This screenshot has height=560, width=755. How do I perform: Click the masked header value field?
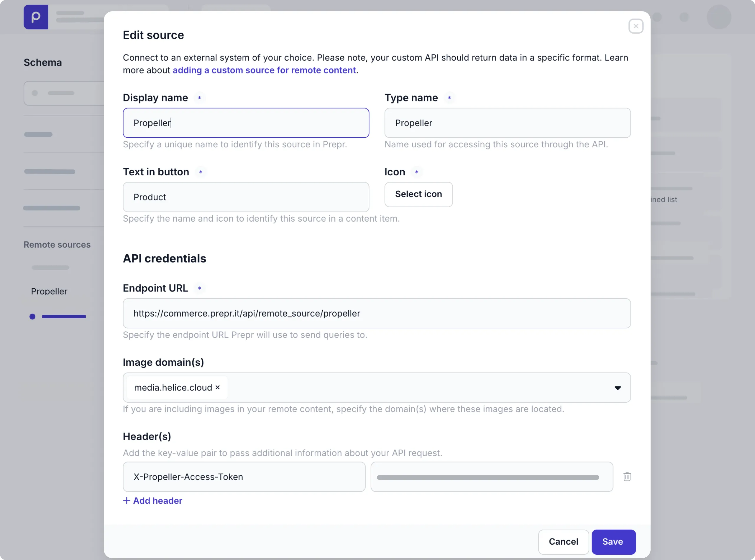pyautogui.click(x=491, y=477)
